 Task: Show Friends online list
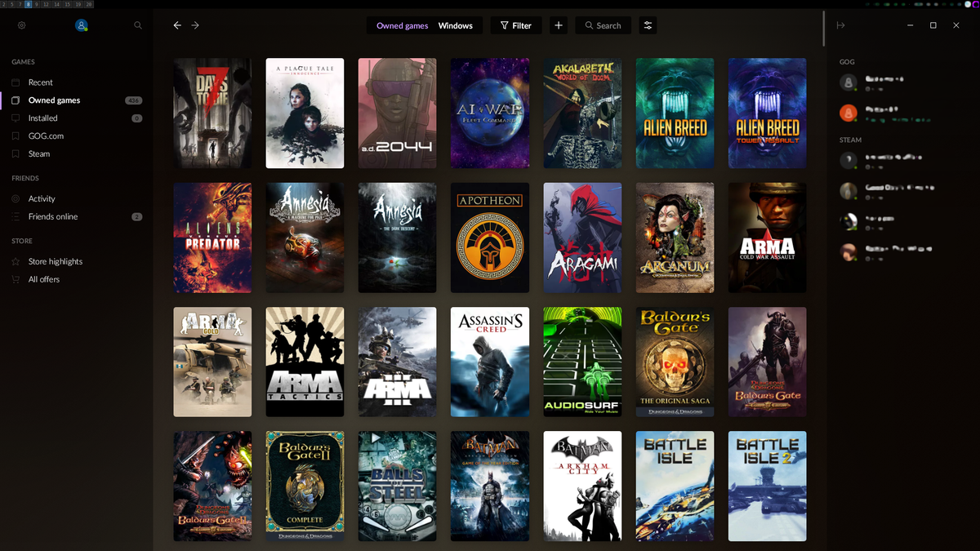(x=52, y=216)
